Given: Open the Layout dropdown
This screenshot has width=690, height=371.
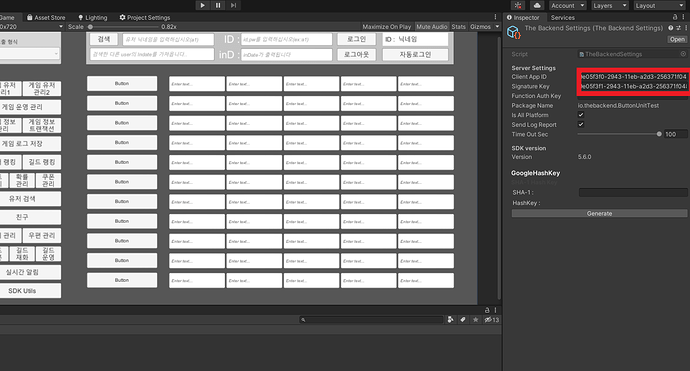Looking at the screenshot, I should [659, 5].
